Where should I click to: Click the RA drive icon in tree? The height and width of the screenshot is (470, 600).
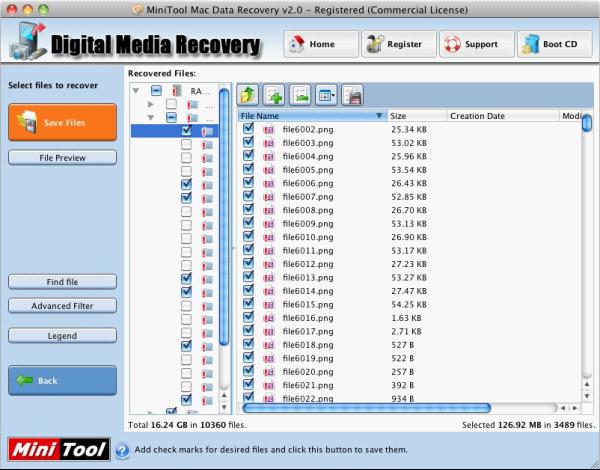point(177,91)
